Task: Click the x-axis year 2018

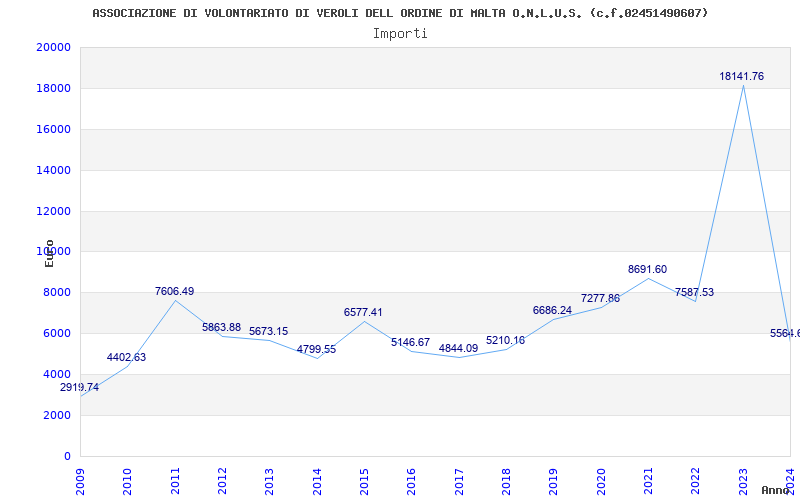Action: (x=506, y=481)
